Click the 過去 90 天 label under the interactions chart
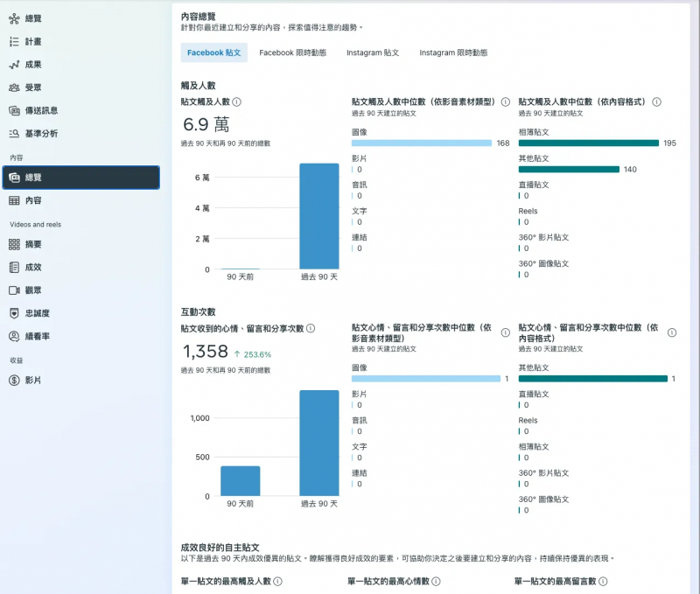The image size is (700, 594). tap(319, 504)
